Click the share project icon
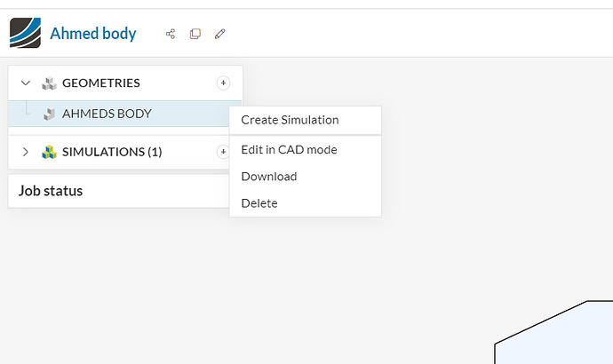 point(171,35)
